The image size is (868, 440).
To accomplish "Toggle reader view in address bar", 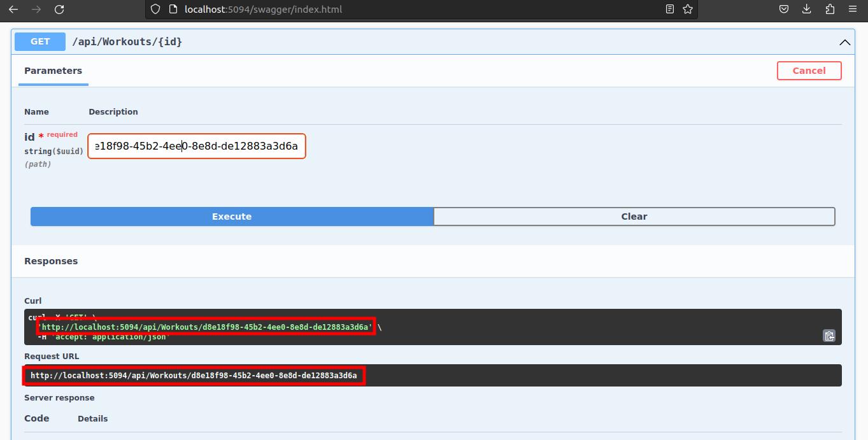I will coord(669,10).
